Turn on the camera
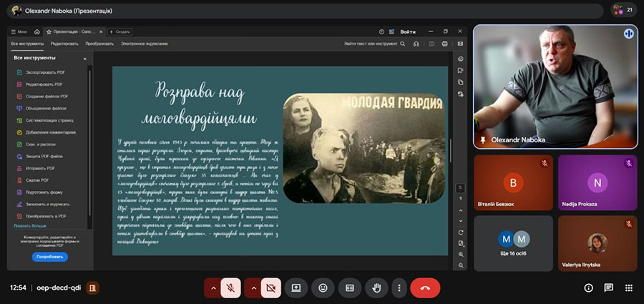644x304 pixels. point(270,288)
